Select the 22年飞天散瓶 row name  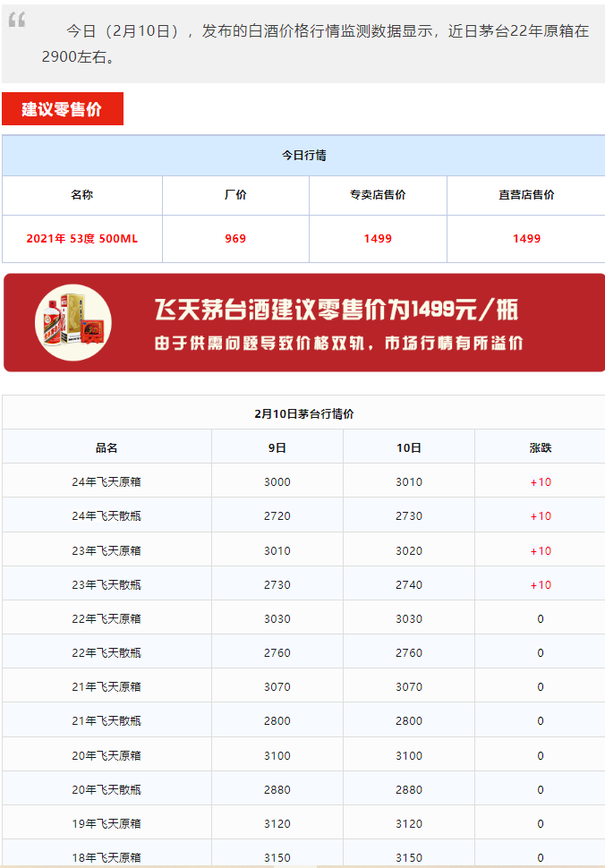[x=107, y=652]
